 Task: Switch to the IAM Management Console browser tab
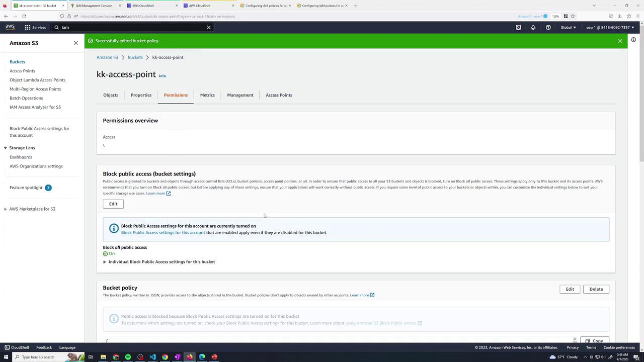(95, 6)
